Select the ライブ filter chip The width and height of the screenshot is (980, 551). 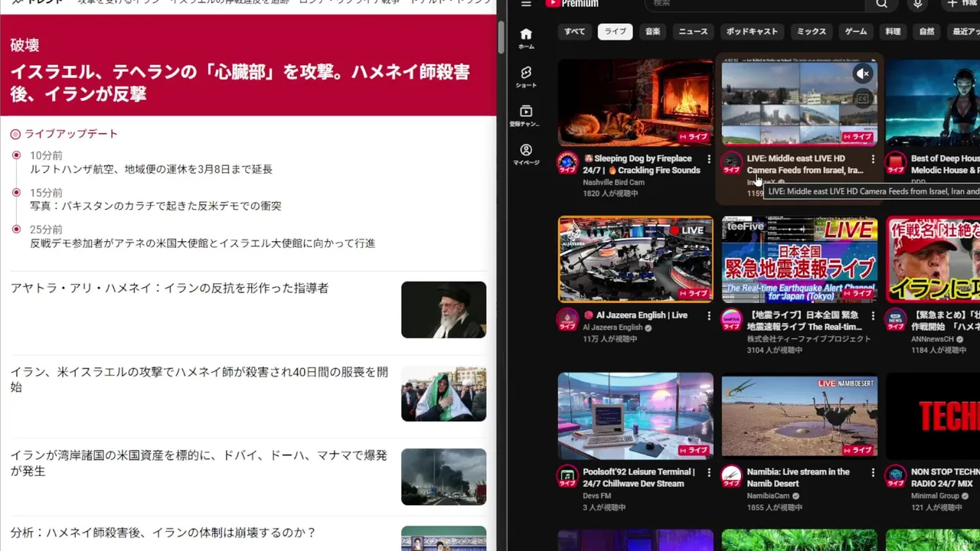click(615, 31)
